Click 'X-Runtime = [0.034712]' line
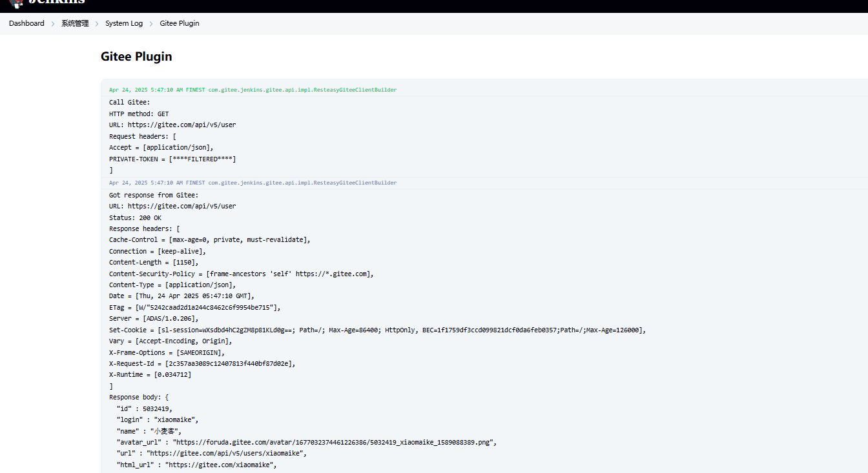Viewport: 868px width, 473px height. (x=150, y=374)
